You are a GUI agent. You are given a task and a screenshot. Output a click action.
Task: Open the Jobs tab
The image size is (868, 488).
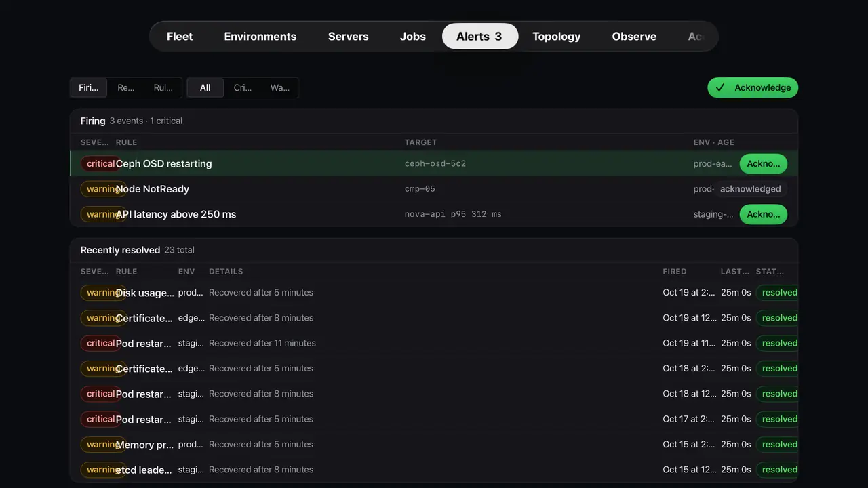[x=413, y=37]
